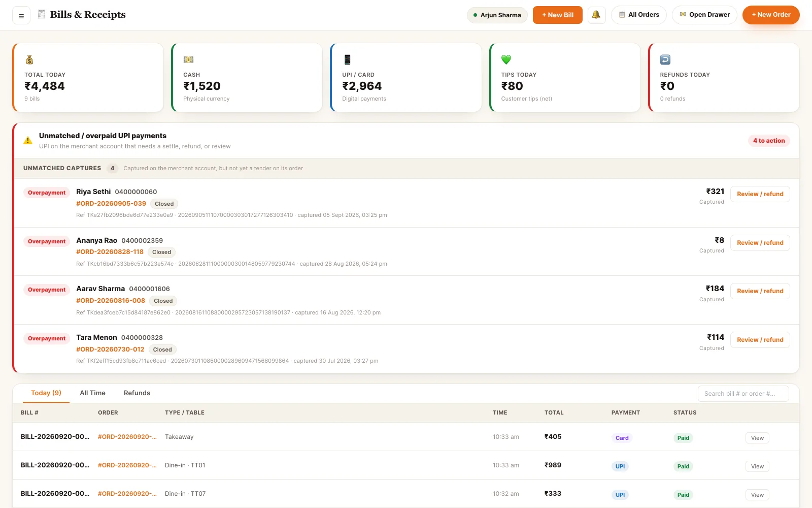Start a new order with + New Order

pos(771,15)
